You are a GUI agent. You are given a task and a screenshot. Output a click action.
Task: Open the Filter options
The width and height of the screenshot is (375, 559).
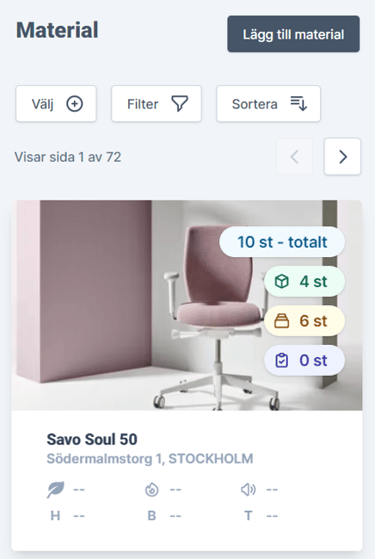pos(156,104)
